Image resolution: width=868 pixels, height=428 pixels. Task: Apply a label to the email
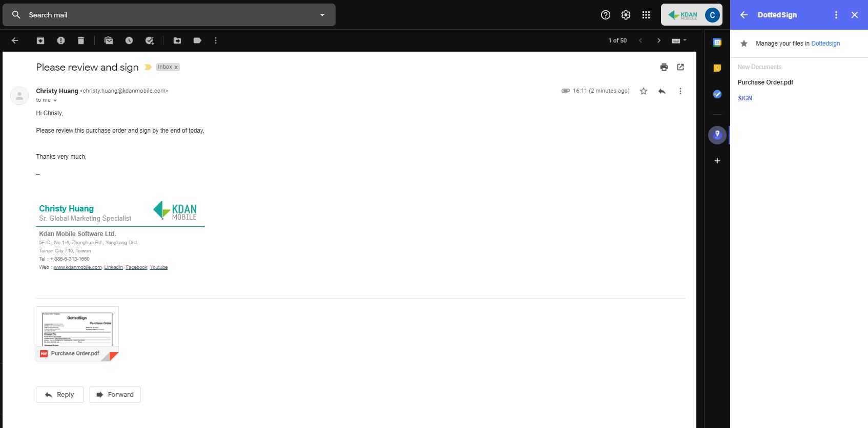(x=197, y=40)
